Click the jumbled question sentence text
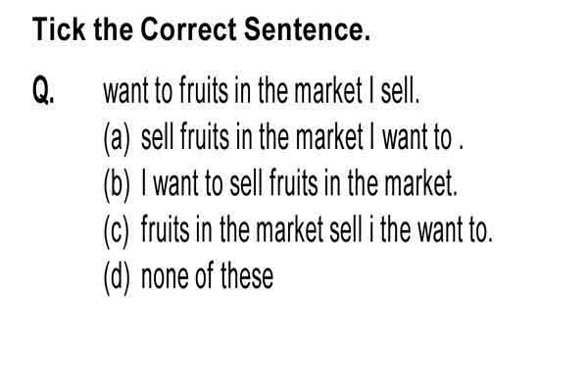Image resolution: width=588 pixels, height=392 pixels. point(262,90)
